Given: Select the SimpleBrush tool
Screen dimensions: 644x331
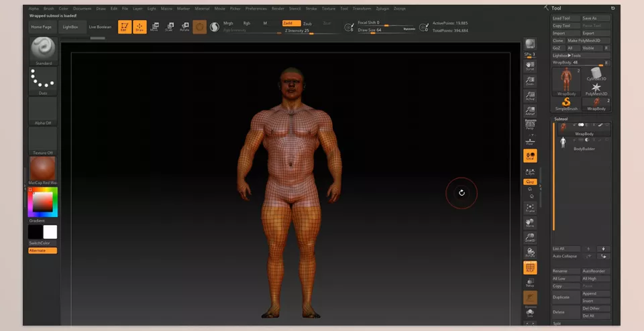Looking at the screenshot, I should click(x=566, y=104).
